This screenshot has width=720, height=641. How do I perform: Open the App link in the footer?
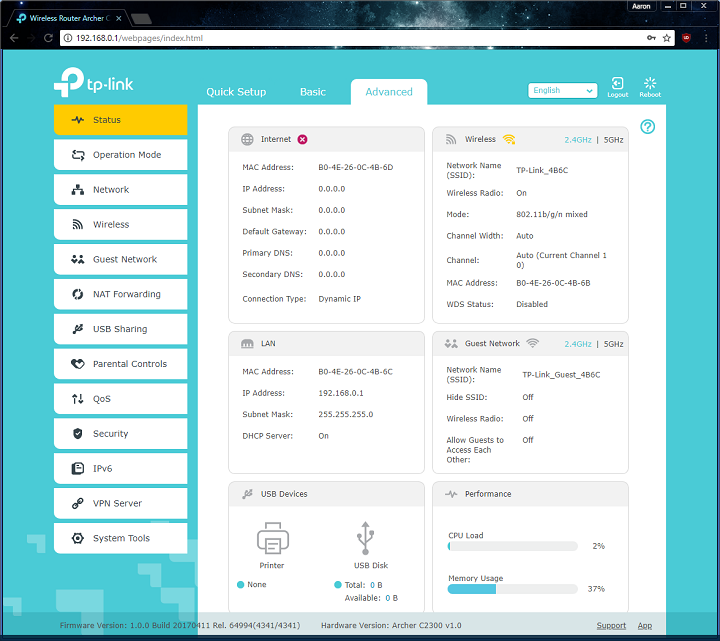645,626
